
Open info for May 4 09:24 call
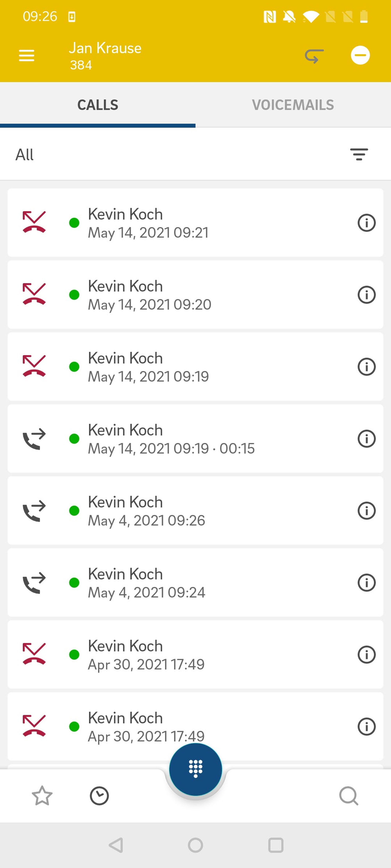tap(366, 583)
